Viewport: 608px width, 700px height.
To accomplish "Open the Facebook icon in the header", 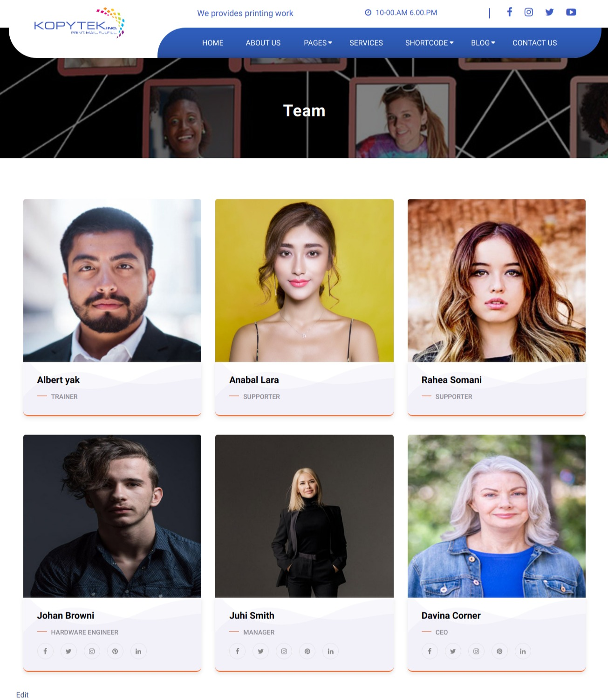I will 509,12.
